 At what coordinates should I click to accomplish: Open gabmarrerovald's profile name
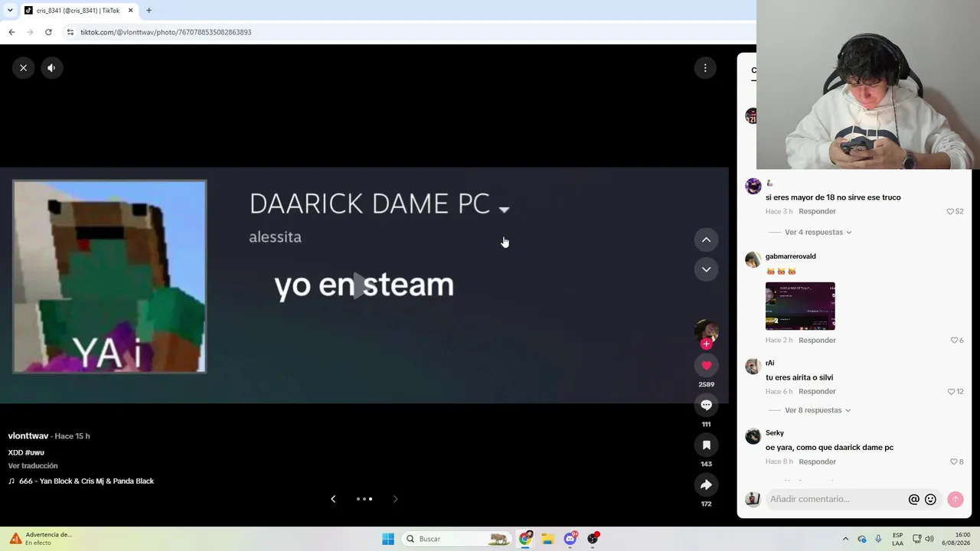791,256
